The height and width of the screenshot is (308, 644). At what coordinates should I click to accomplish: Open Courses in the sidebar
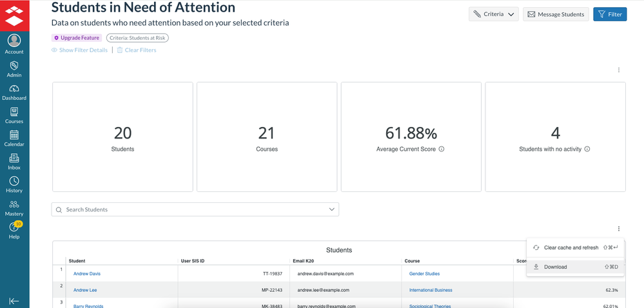click(14, 115)
